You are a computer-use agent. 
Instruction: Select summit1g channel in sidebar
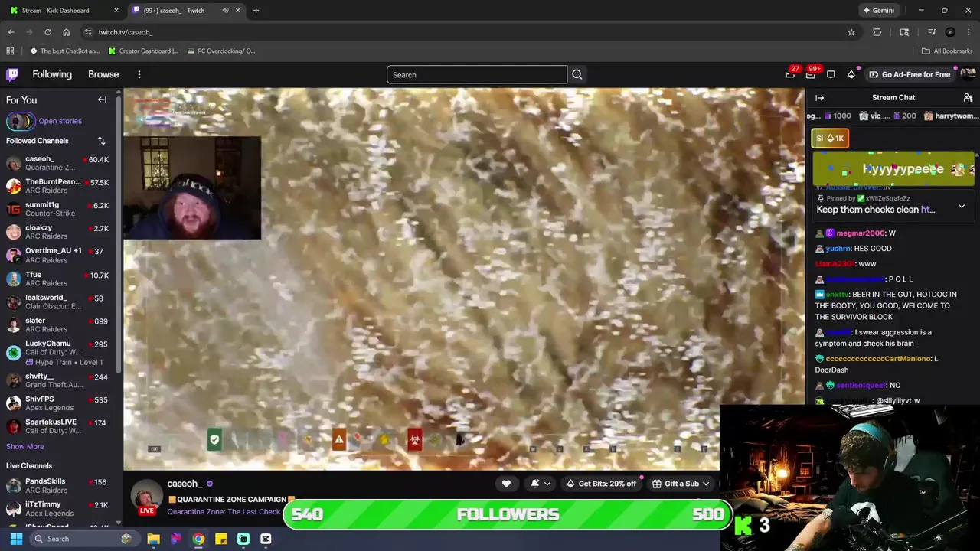[x=58, y=209]
